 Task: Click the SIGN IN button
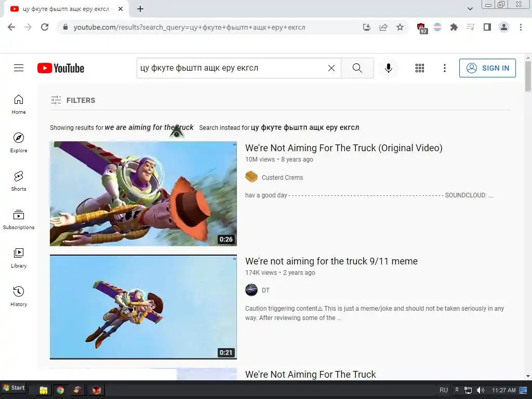tap(487, 68)
